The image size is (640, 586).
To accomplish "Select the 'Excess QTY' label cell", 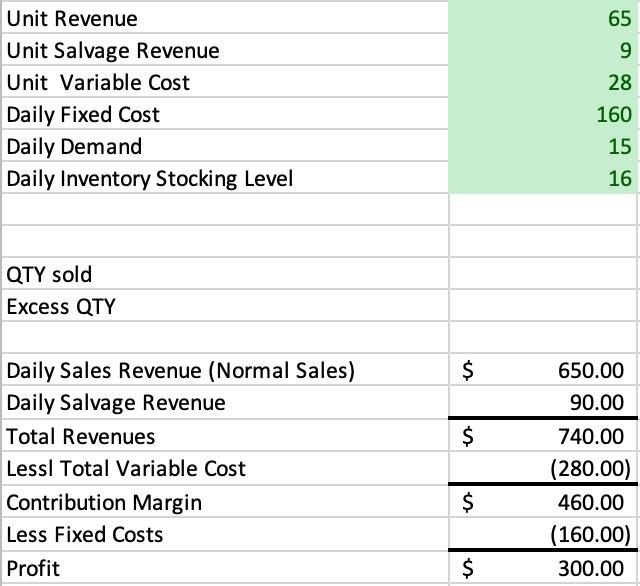I will coord(225,306).
